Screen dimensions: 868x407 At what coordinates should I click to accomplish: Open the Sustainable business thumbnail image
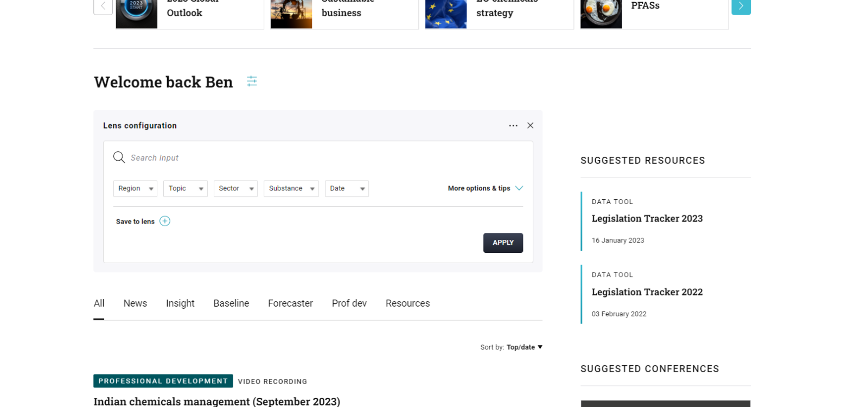tap(291, 14)
